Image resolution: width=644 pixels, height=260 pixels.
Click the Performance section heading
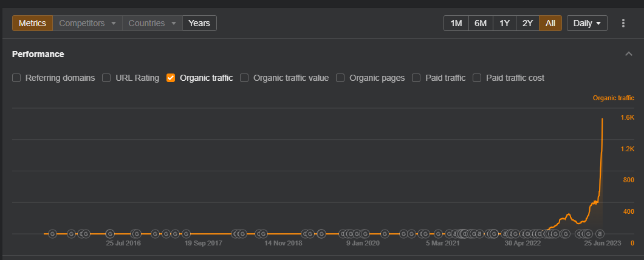(38, 54)
